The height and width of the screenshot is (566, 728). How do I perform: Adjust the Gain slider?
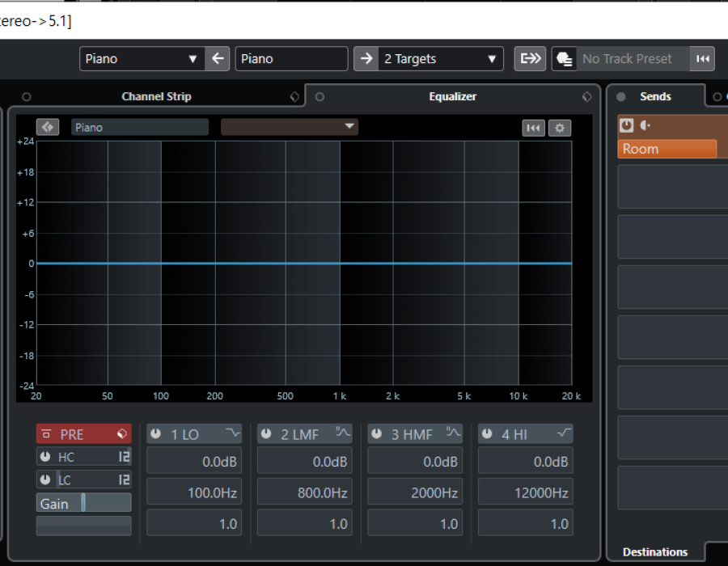(x=83, y=503)
